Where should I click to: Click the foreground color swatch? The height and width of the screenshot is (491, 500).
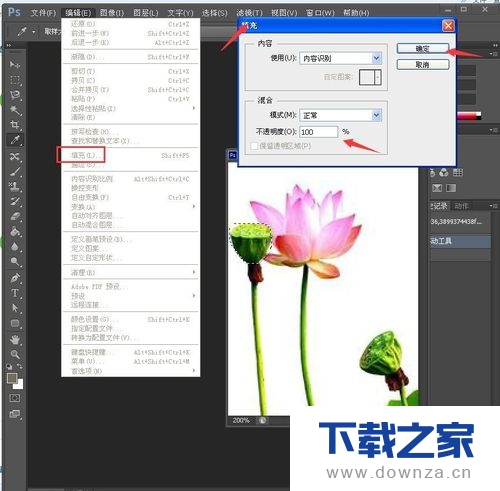tap(12, 379)
